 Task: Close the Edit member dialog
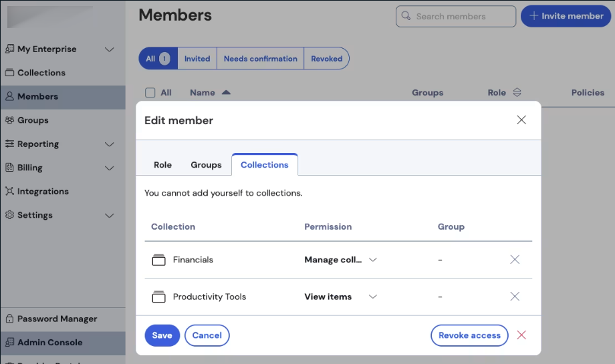[x=521, y=120]
